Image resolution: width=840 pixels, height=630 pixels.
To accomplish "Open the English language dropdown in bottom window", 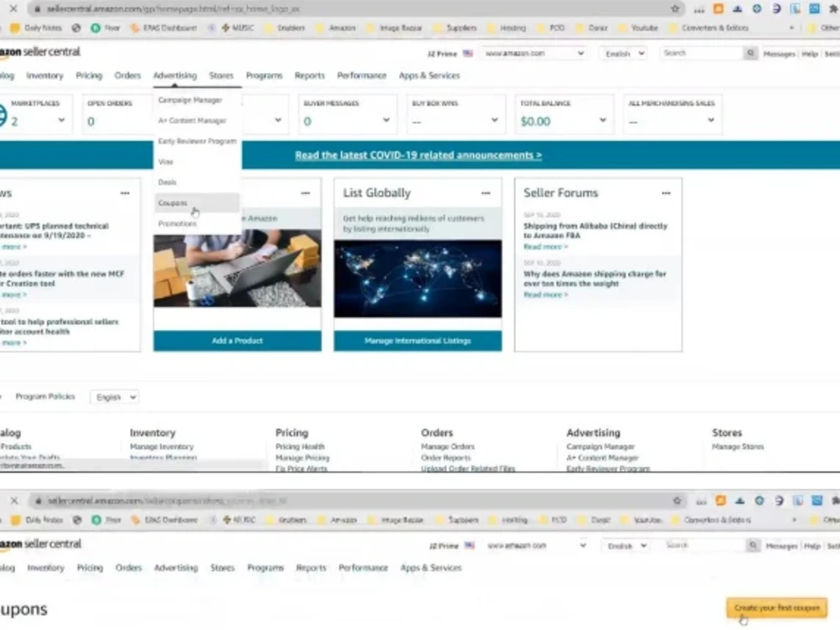I will (x=627, y=546).
